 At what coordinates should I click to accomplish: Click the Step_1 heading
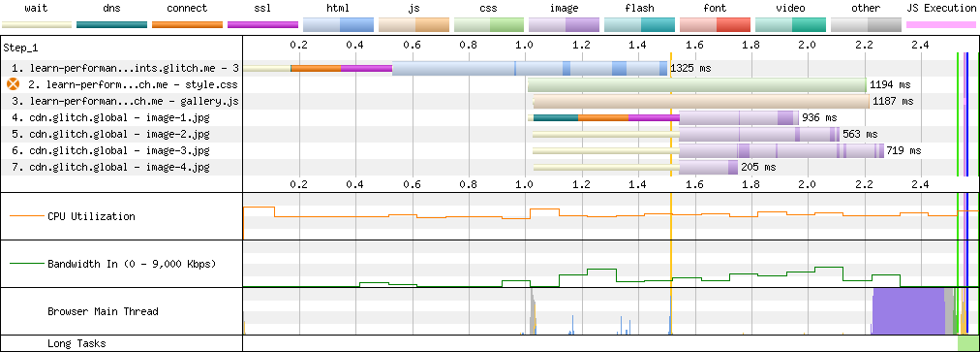20,48
